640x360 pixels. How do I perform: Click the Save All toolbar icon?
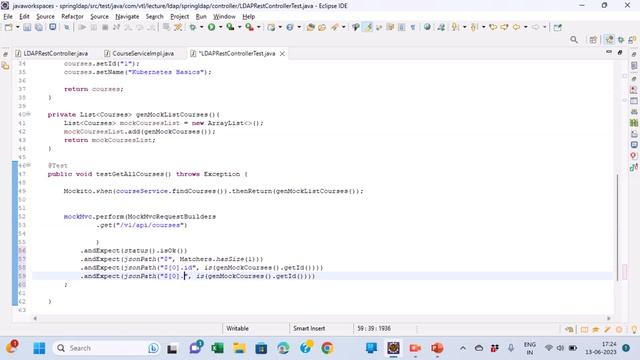[39, 27]
